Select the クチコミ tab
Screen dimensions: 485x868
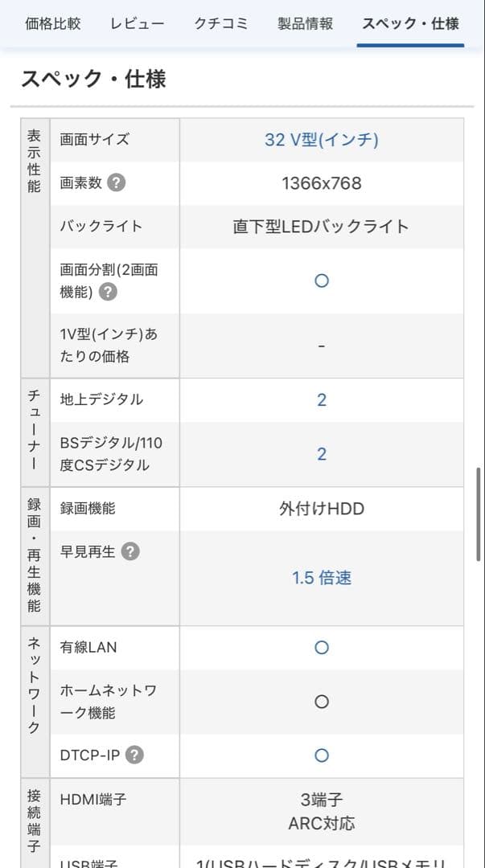point(220,23)
